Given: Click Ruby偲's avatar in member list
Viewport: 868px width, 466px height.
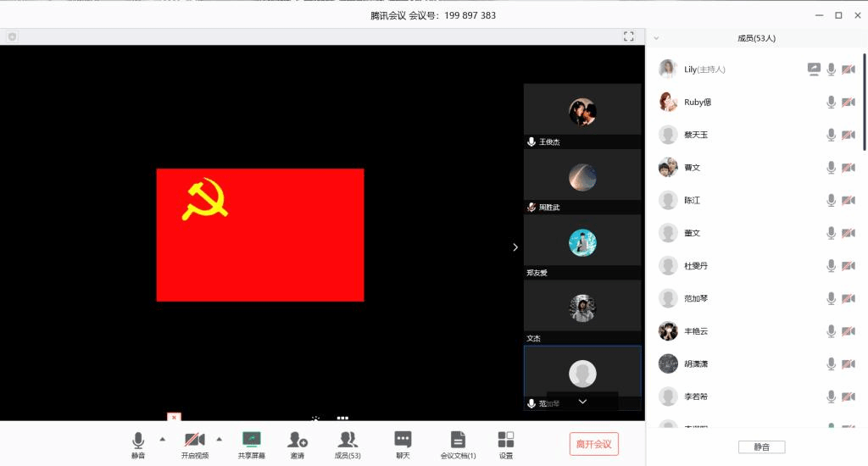Looking at the screenshot, I should tap(668, 102).
